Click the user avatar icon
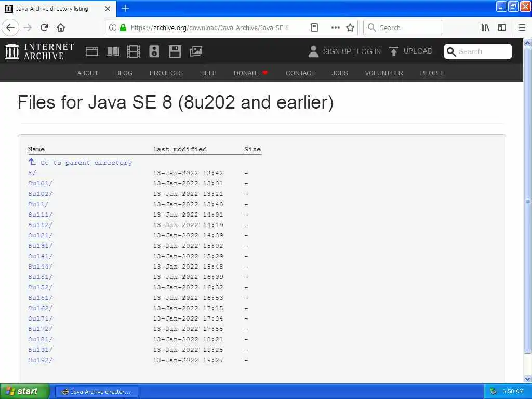Viewport: 532px width, 399px height. (x=313, y=51)
